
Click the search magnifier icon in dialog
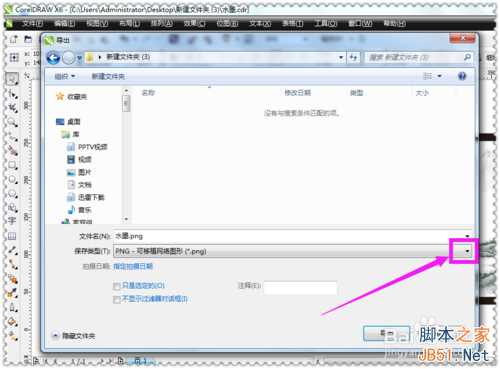pyautogui.click(x=467, y=57)
